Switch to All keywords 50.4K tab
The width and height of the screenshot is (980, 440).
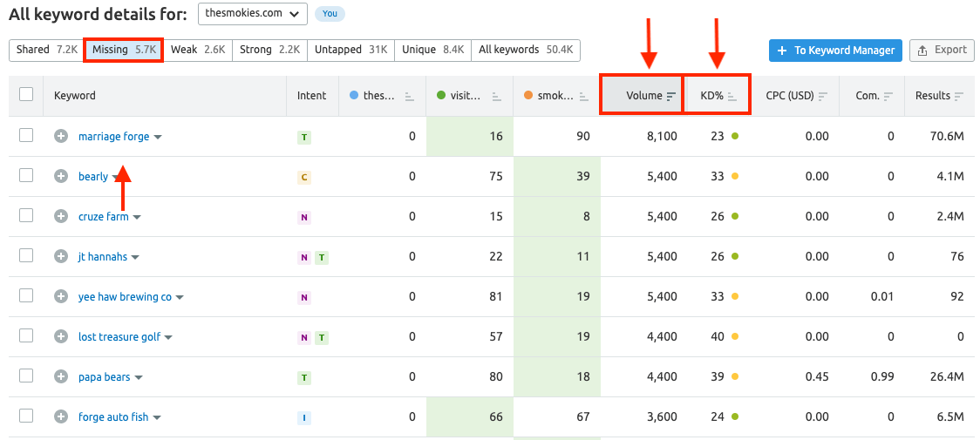click(526, 50)
